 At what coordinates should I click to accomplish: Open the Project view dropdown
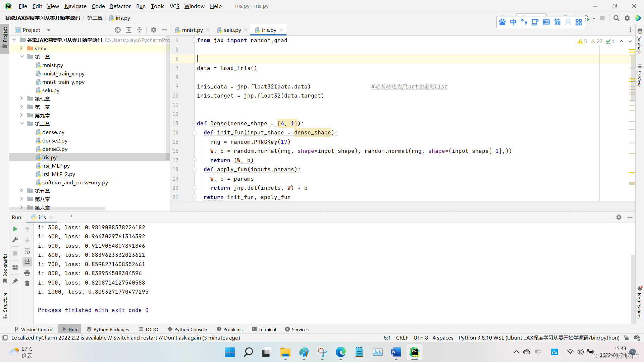click(x=49, y=30)
